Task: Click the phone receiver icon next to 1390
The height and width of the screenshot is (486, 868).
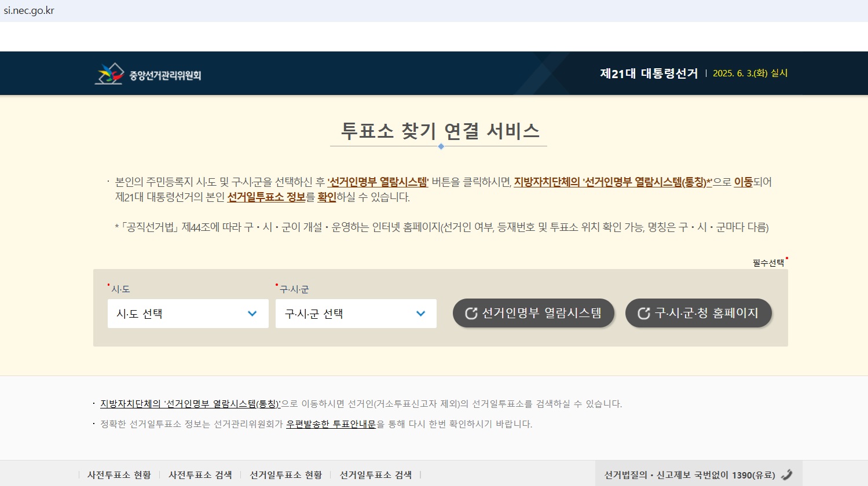Action: pyautogui.click(x=787, y=474)
